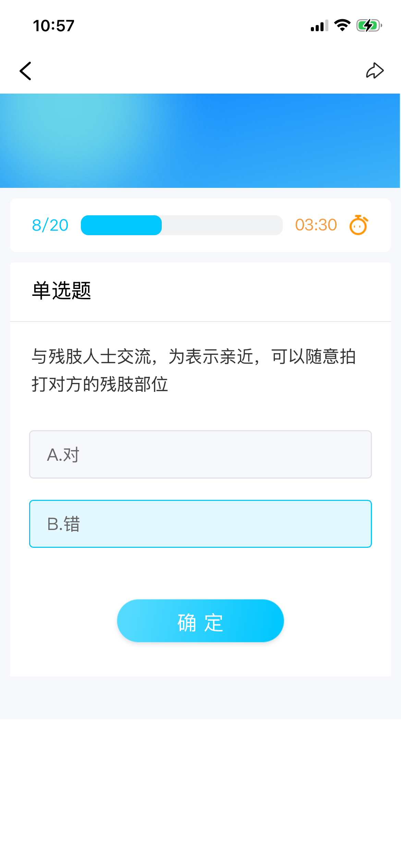Tap the share arrow icon
Image resolution: width=401 pixels, height=868 pixels.
tap(375, 71)
